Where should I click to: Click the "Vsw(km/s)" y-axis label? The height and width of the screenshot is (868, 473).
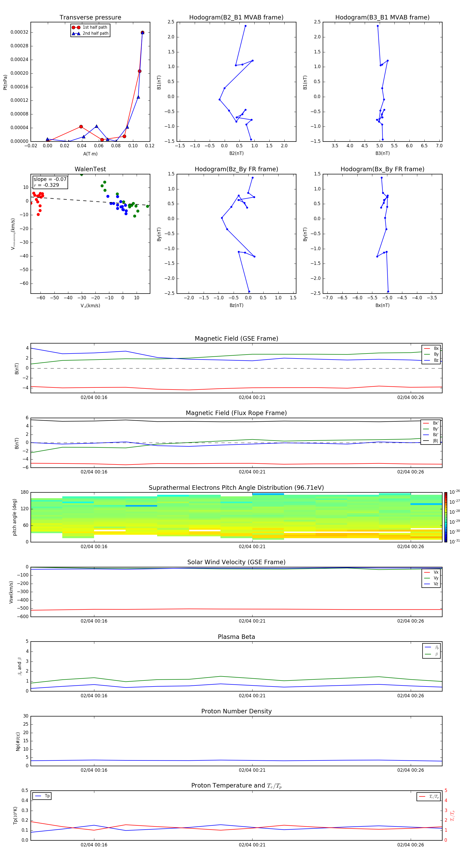[x=11, y=592]
